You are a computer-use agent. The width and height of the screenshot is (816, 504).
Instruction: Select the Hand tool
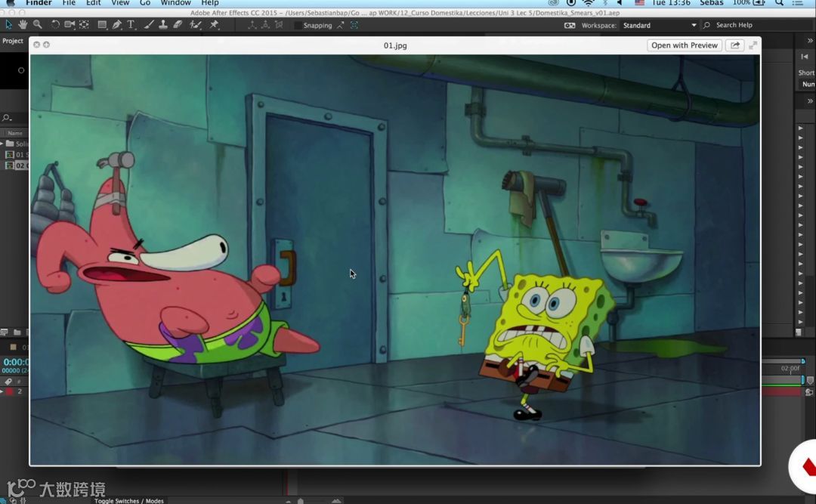click(23, 24)
